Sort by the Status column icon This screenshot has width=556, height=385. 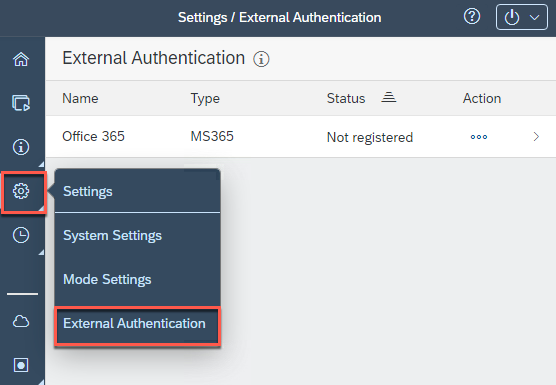coord(389,97)
